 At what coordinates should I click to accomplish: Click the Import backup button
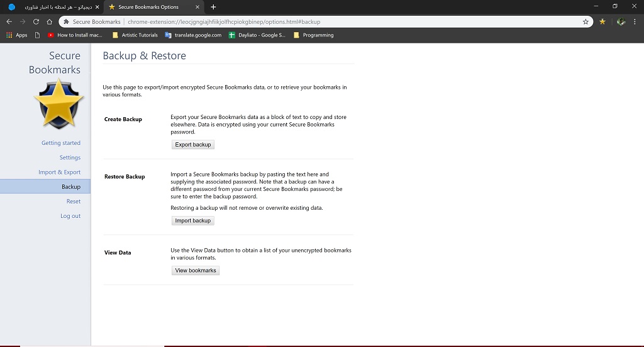pyautogui.click(x=193, y=221)
